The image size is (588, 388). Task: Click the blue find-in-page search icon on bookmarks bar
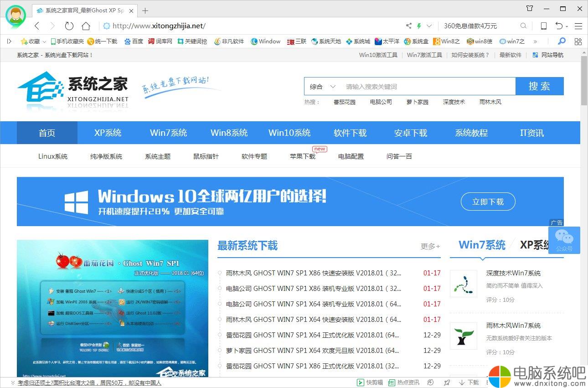562,41
